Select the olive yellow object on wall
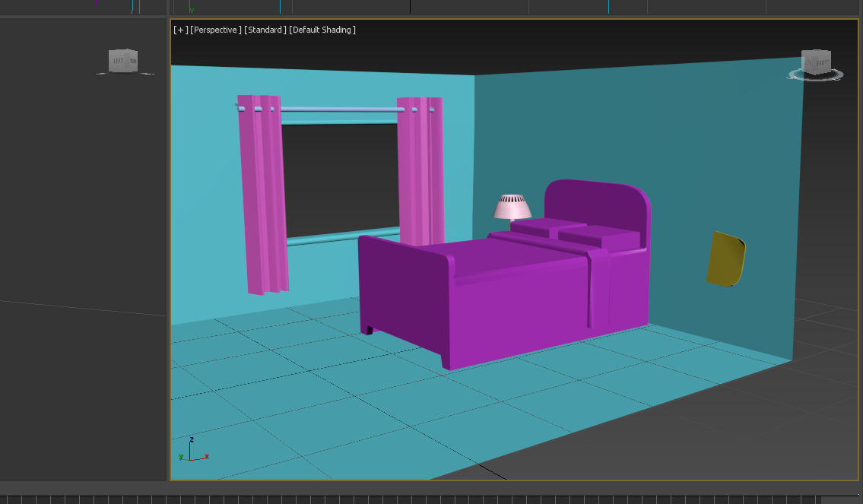The height and width of the screenshot is (504, 863). [x=726, y=258]
